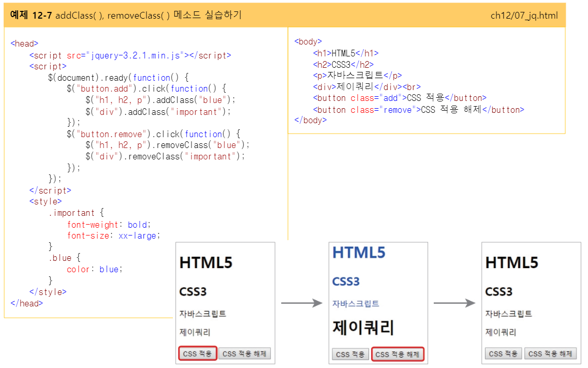Click CSS3 heading in first preview
This screenshot has width=588, height=368.
click(x=193, y=291)
